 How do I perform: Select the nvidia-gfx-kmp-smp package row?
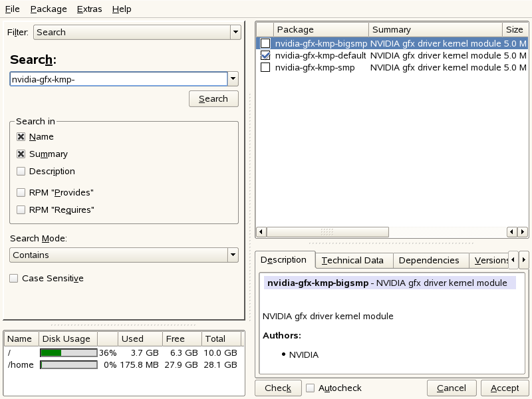click(392, 68)
